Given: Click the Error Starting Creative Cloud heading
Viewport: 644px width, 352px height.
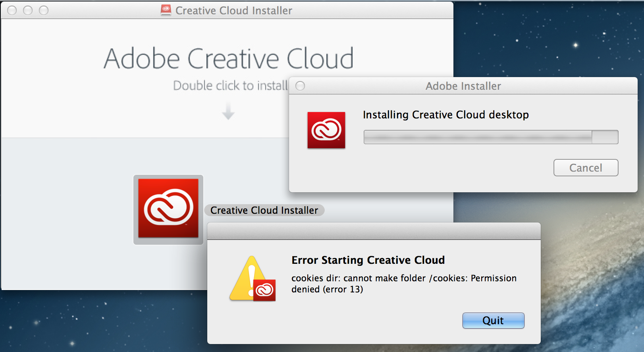Looking at the screenshot, I should coord(368,260).
